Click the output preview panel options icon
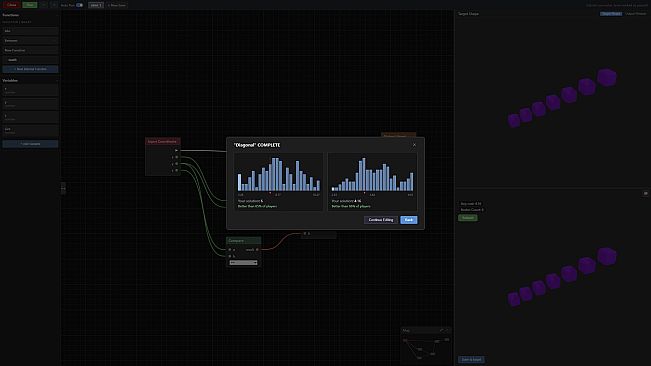 click(646, 193)
